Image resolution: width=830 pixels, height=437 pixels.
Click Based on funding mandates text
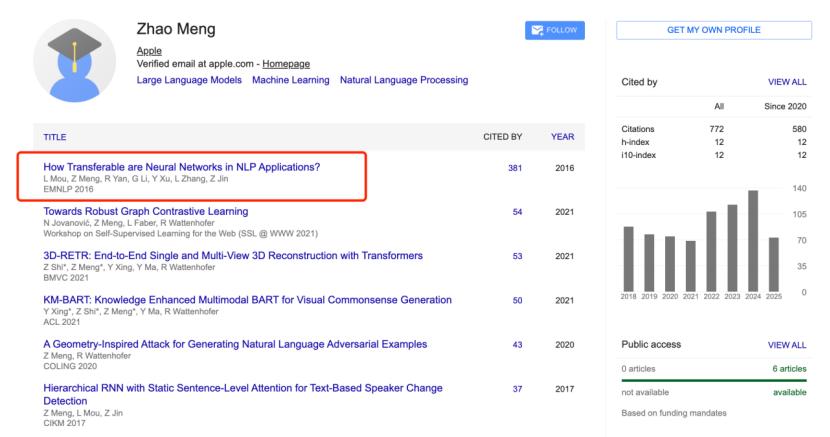point(674,413)
